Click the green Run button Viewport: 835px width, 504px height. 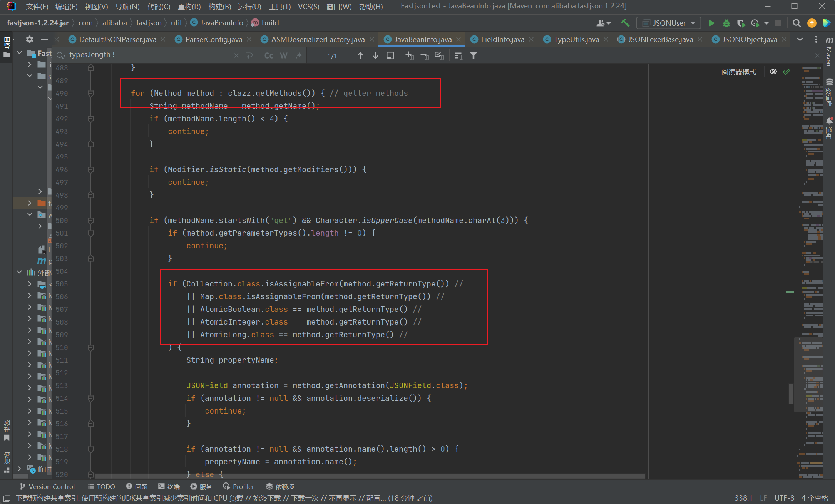click(x=711, y=23)
